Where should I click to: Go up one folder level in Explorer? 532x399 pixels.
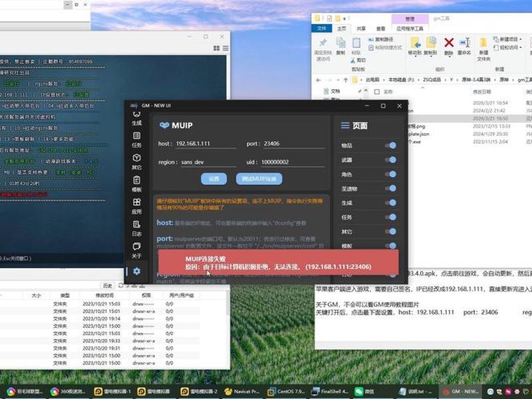345,80
